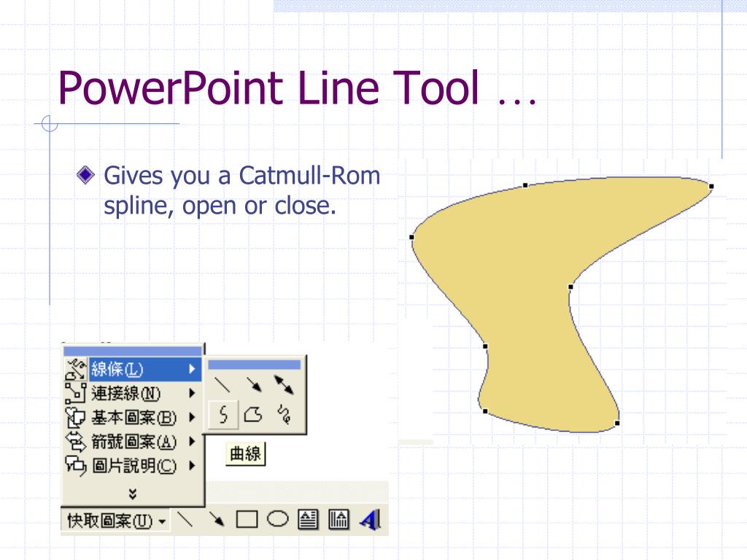Image resolution: width=747 pixels, height=560 pixels.
Task: Expand the 圖片說明(C) submenu arrow
Action: 192,465
